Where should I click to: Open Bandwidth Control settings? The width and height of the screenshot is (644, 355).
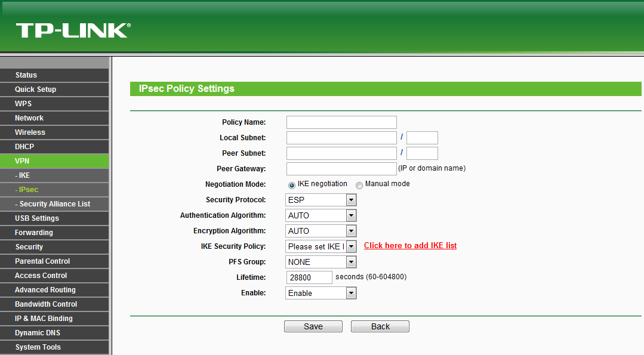tap(54, 304)
